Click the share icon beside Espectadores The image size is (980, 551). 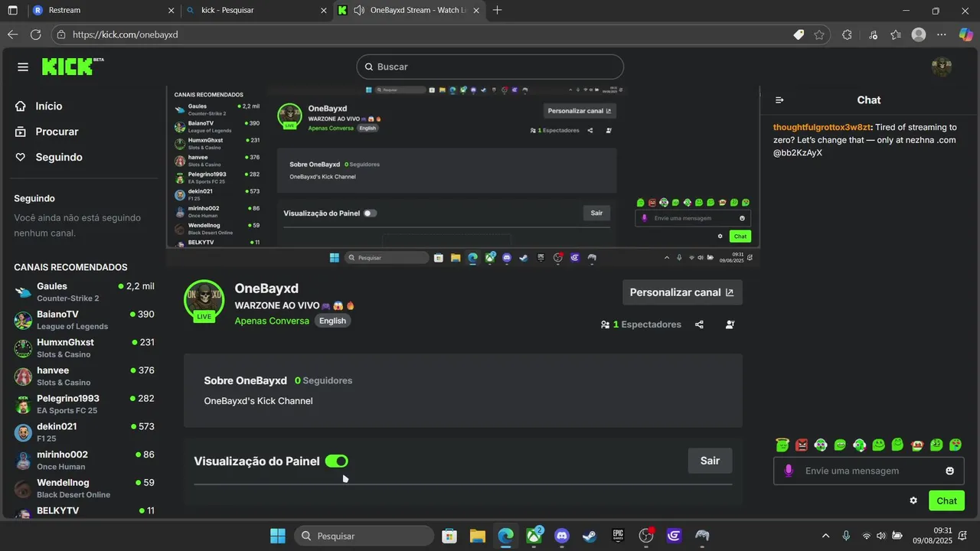[x=699, y=324]
